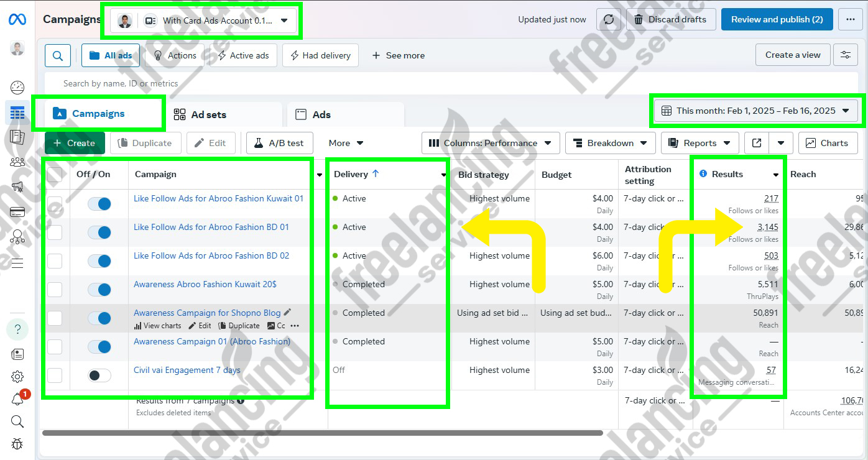
Task: Open the A/B test button
Action: click(x=279, y=143)
